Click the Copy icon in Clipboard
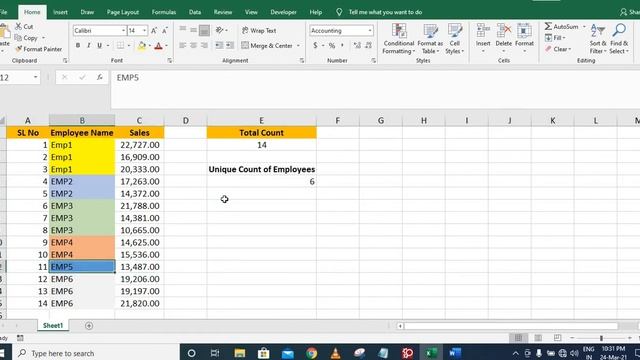 (x=18, y=38)
